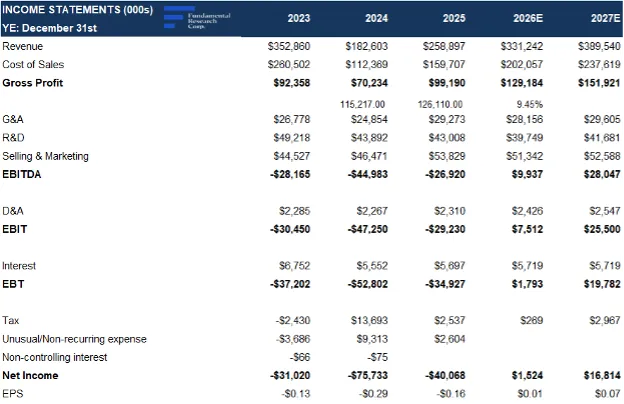
Task: Select the 2027E EBT value $19,782
Action: (599, 284)
